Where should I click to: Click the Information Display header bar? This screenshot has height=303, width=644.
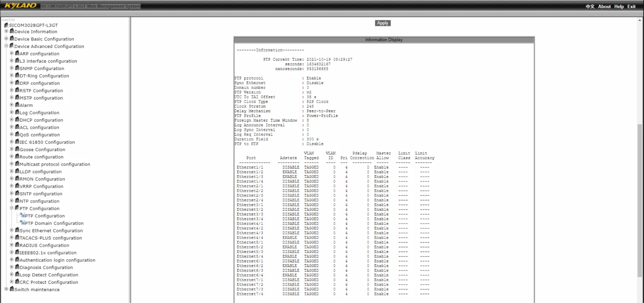pos(384,40)
